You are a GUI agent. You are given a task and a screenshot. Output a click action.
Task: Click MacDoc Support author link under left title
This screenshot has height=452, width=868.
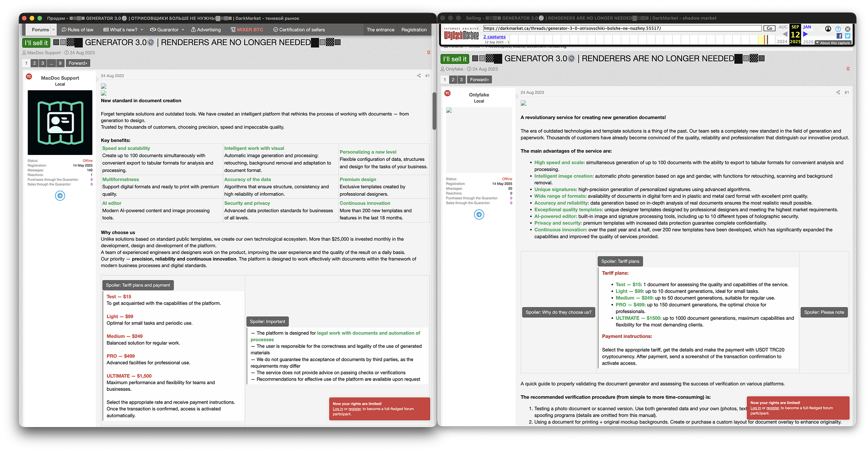(x=43, y=52)
